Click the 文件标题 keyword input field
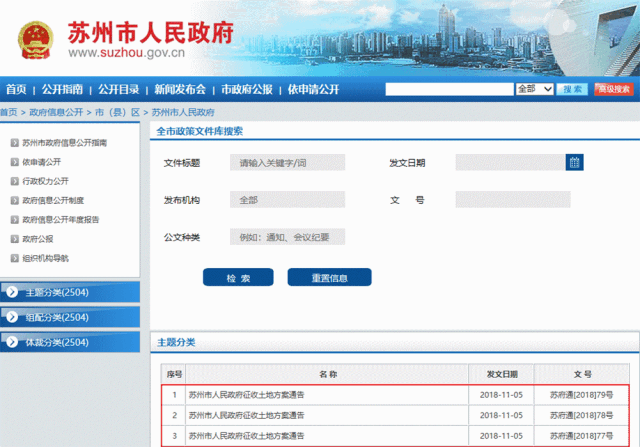The height and width of the screenshot is (447, 640). click(x=287, y=162)
